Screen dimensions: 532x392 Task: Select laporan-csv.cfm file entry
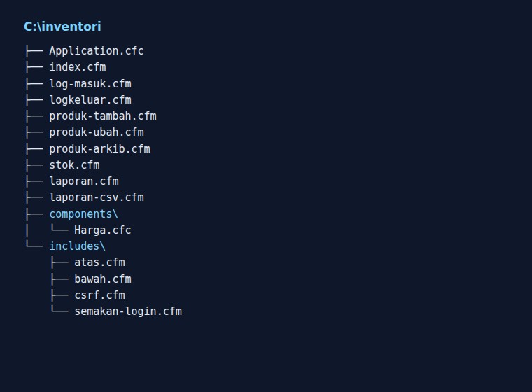pos(97,197)
